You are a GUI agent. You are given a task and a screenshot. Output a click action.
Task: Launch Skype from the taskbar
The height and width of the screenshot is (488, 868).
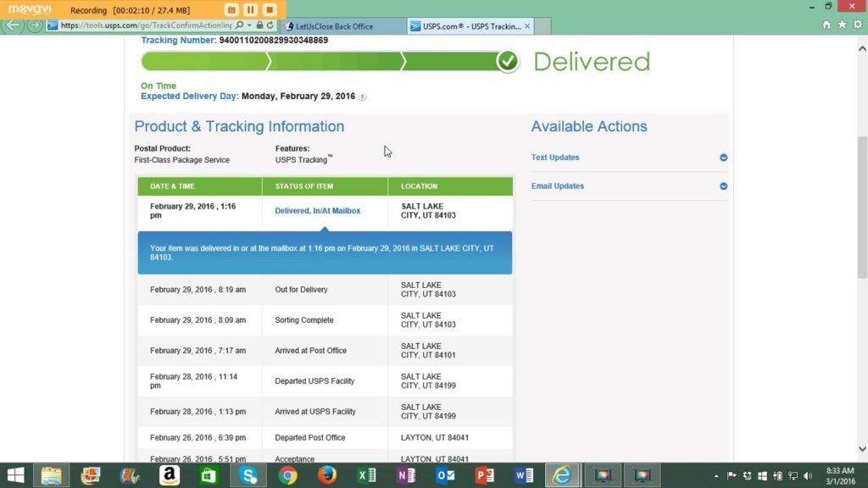pyautogui.click(x=248, y=475)
